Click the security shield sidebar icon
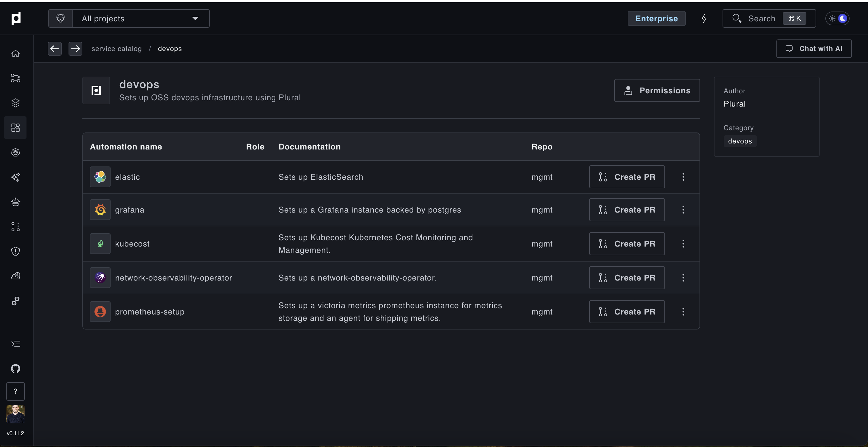868x447 pixels. 16,251
